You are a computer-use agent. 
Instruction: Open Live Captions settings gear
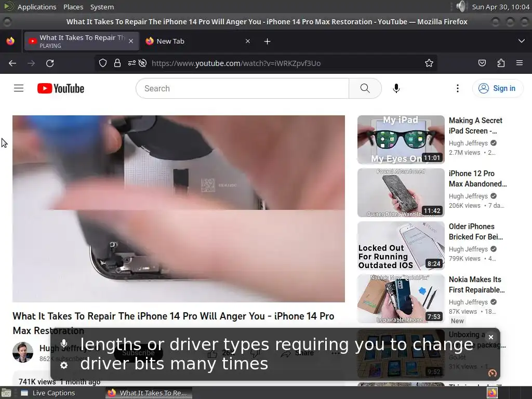pos(64,365)
